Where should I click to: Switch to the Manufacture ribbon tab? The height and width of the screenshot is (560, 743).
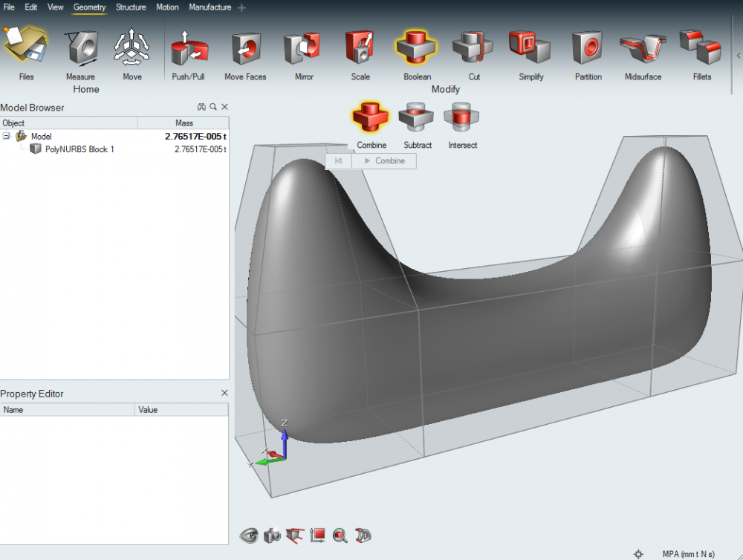[x=210, y=7]
